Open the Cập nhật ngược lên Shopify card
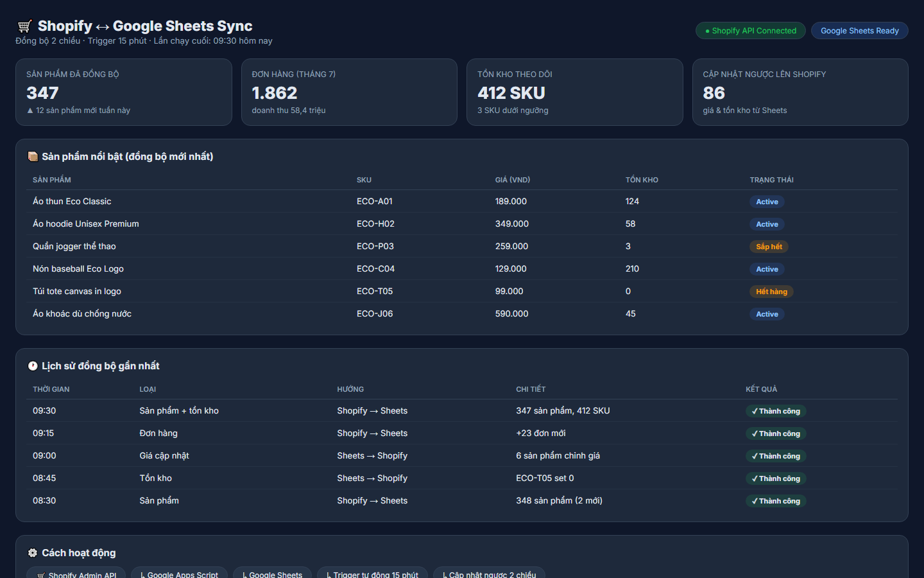924x578 pixels. point(800,92)
